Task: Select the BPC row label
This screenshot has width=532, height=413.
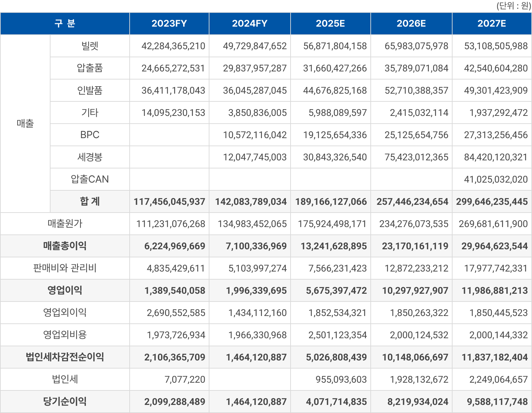Action: 90,135
